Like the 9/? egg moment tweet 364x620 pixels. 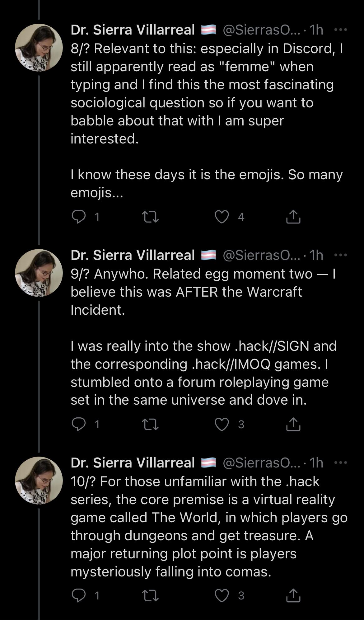pos(222,424)
